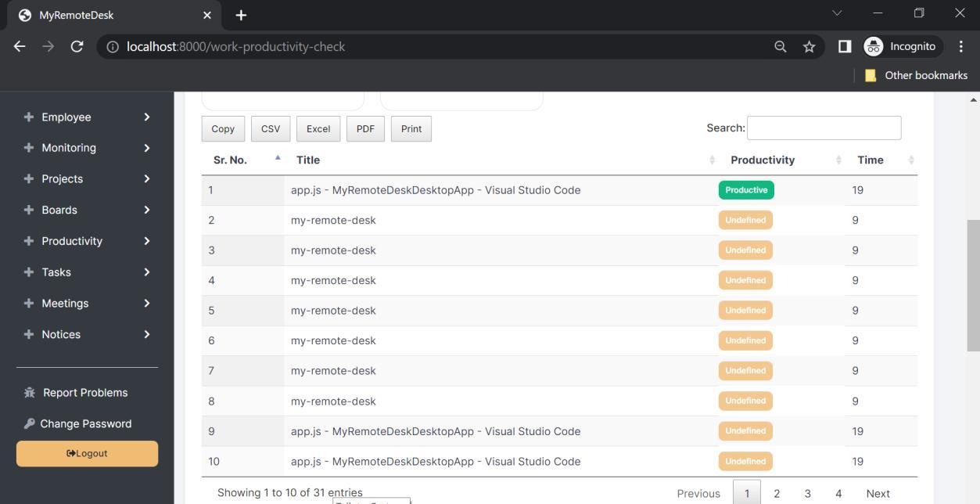Screen dimensions: 980x504
Task: Click the green Productive badge in row 1
Action: pyautogui.click(x=746, y=190)
